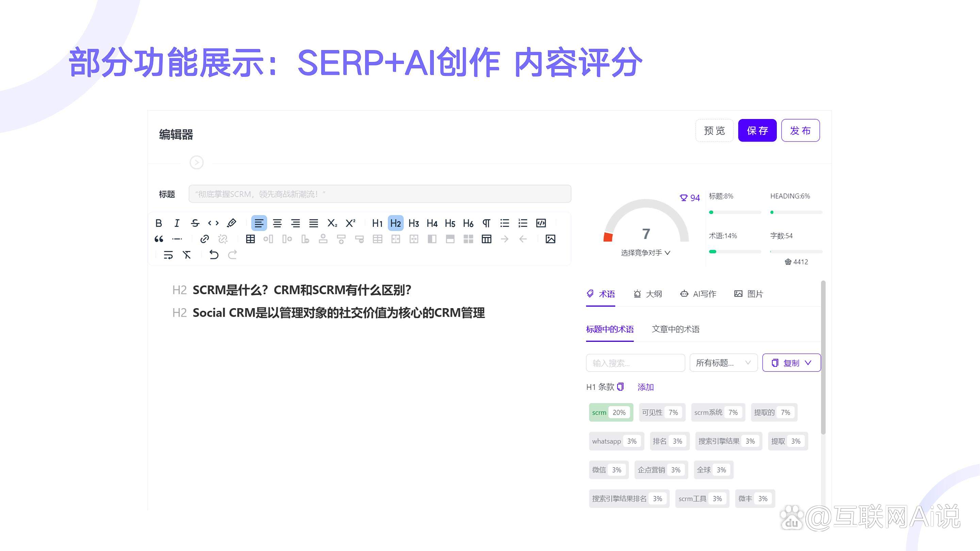Toggle the H1 heading style
Viewport: 980px width, 551px height.
coord(377,223)
